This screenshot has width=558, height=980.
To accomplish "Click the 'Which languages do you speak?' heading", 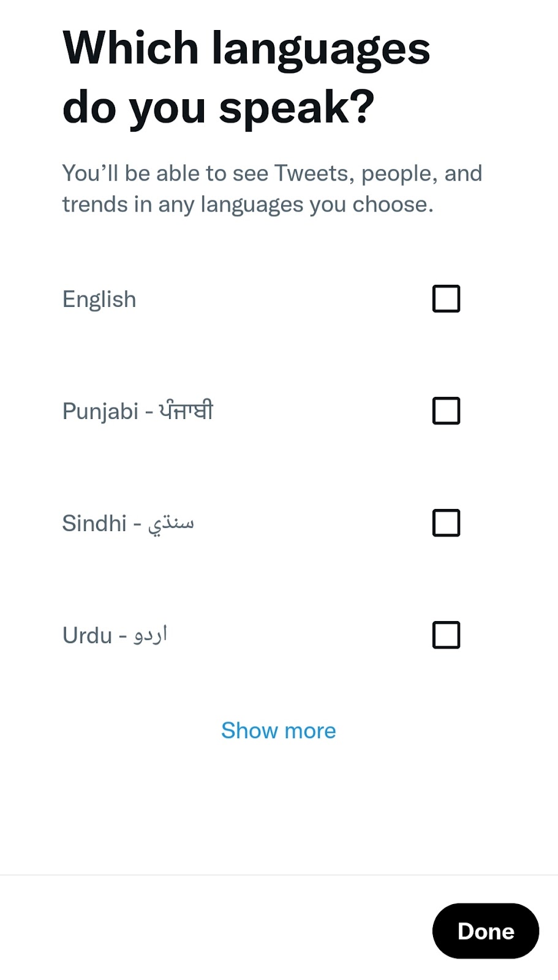I will pos(246,78).
